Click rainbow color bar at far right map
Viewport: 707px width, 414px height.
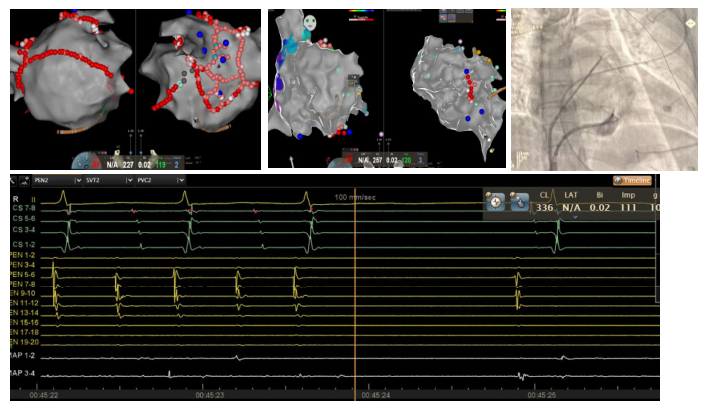pyautogui.click(x=500, y=10)
